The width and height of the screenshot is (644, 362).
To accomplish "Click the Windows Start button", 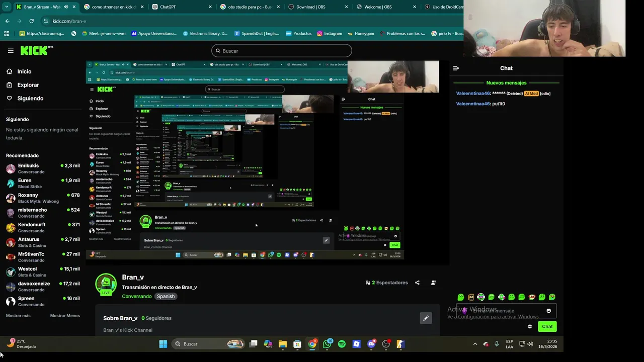I will (163, 344).
